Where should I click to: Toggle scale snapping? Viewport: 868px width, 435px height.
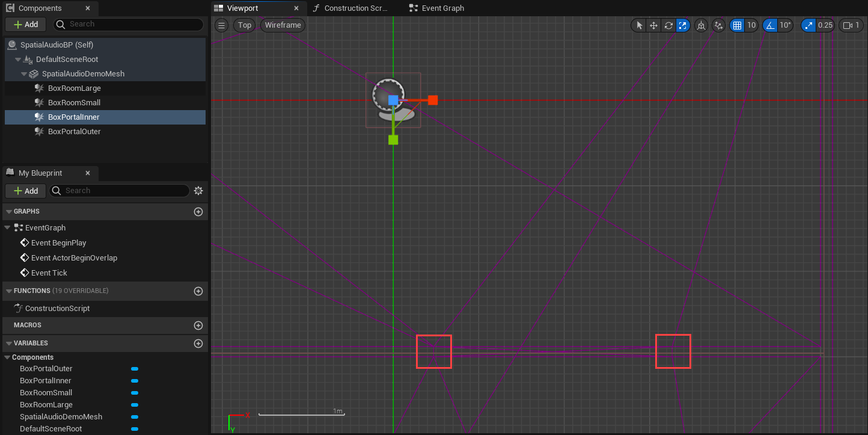[x=808, y=25]
